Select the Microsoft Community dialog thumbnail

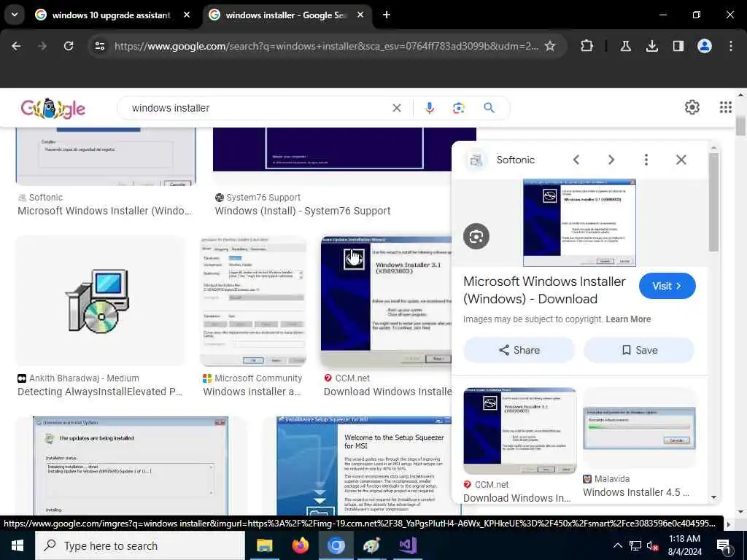(x=253, y=301)
